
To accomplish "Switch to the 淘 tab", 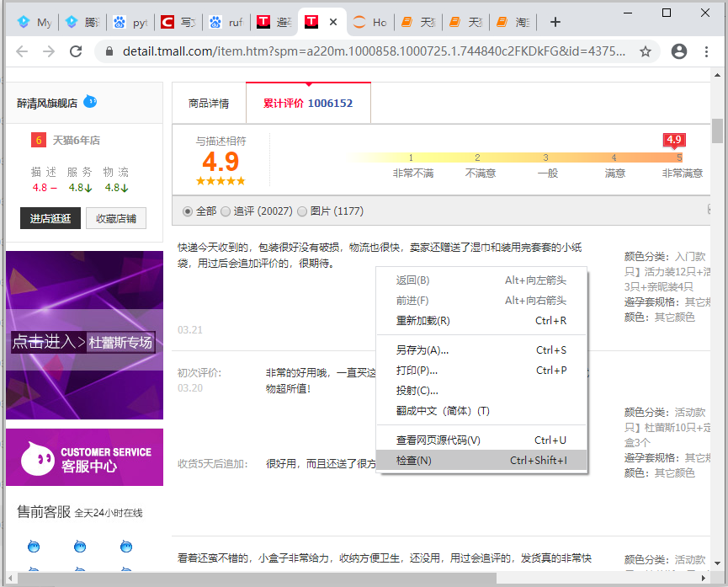I will pyautogui.click(x=513, y=22).
